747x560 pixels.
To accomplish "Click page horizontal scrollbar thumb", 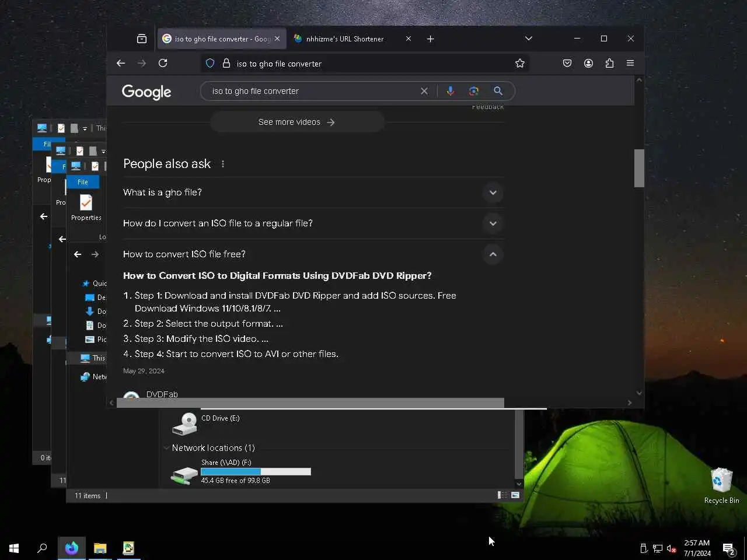I will 310,402.
